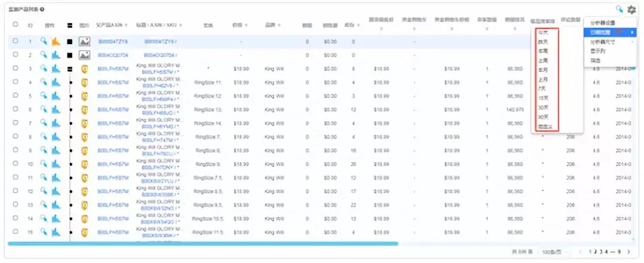Click the magnifier in the RingSize 12 row
The width and height of the screenshot is (644, 263).
(x=44, y=95)
